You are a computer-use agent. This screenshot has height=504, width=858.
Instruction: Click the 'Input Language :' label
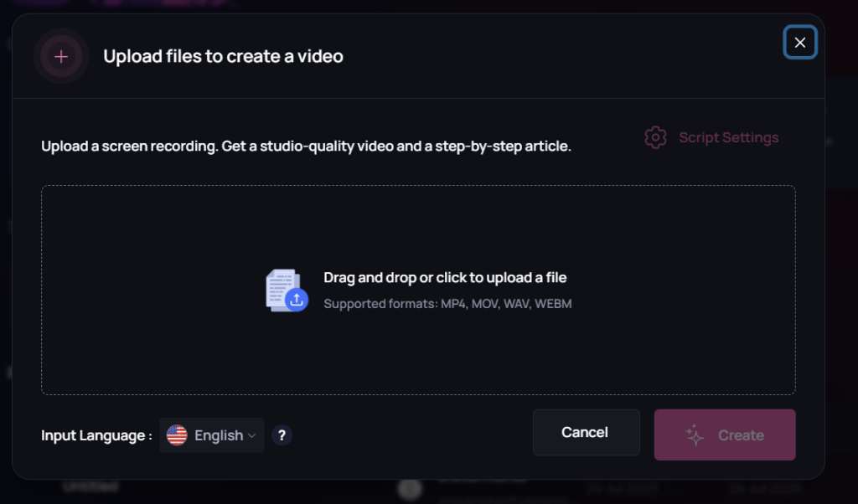click(96, 435)
